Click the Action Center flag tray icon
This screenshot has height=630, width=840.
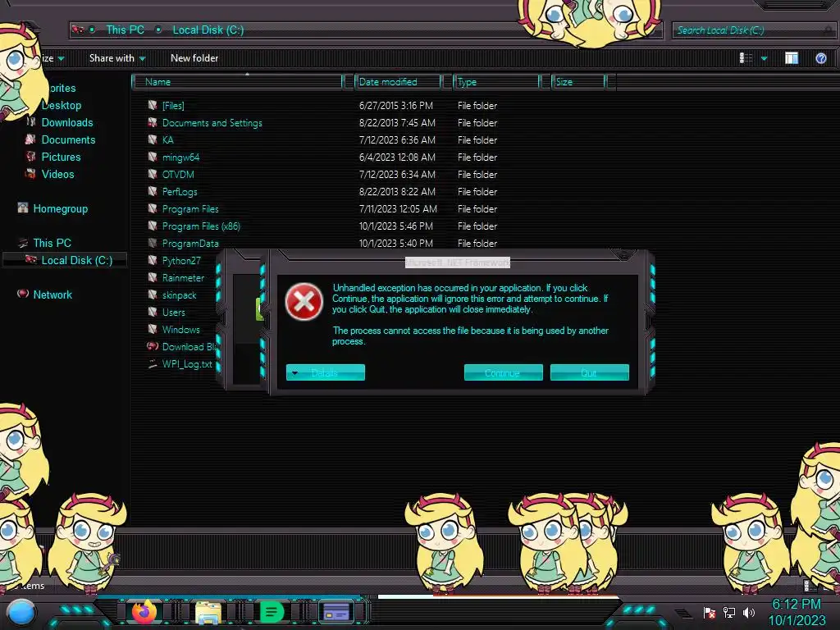(709, 612)
